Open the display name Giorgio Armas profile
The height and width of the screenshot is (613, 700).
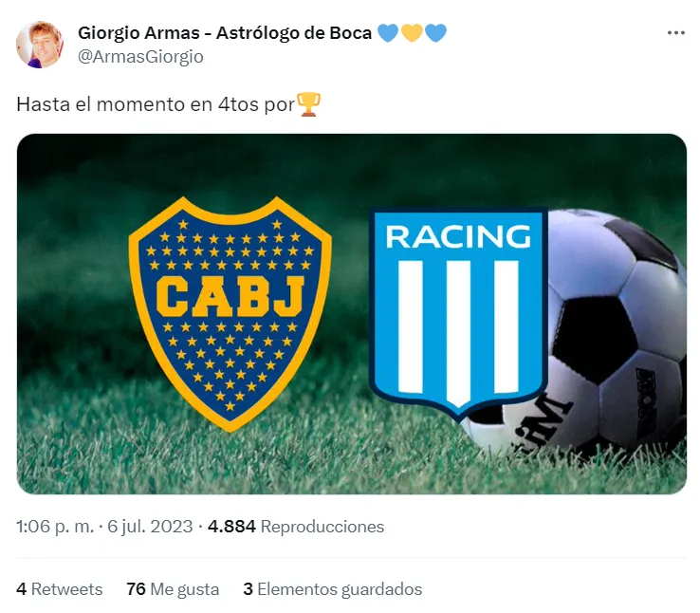pos(225,33)
